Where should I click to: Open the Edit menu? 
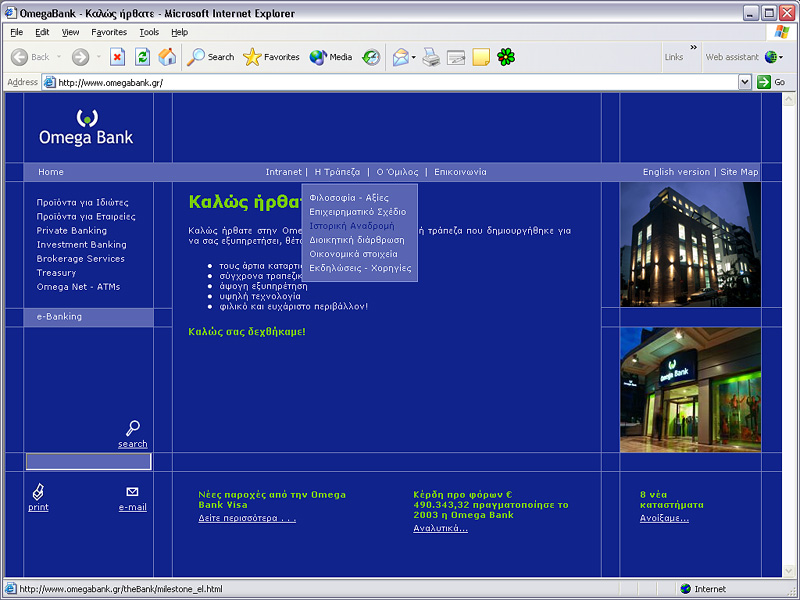pyautogui.click(x=42, y=32)
